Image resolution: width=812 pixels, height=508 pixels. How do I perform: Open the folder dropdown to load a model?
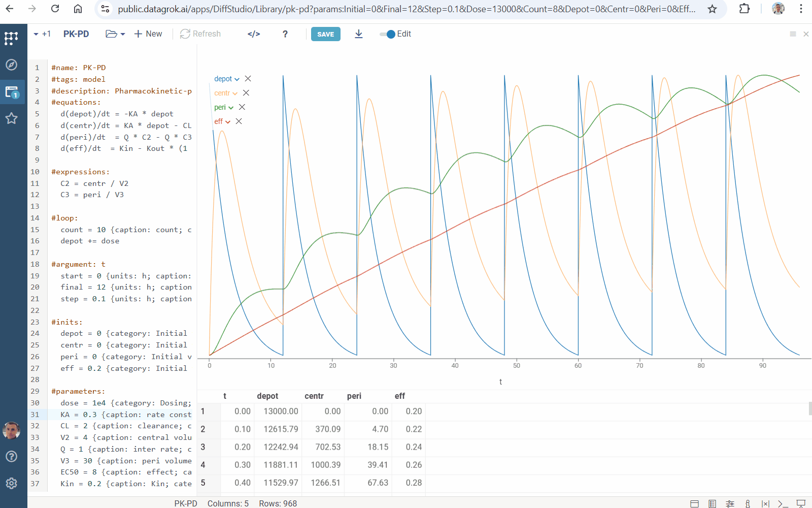115,34
